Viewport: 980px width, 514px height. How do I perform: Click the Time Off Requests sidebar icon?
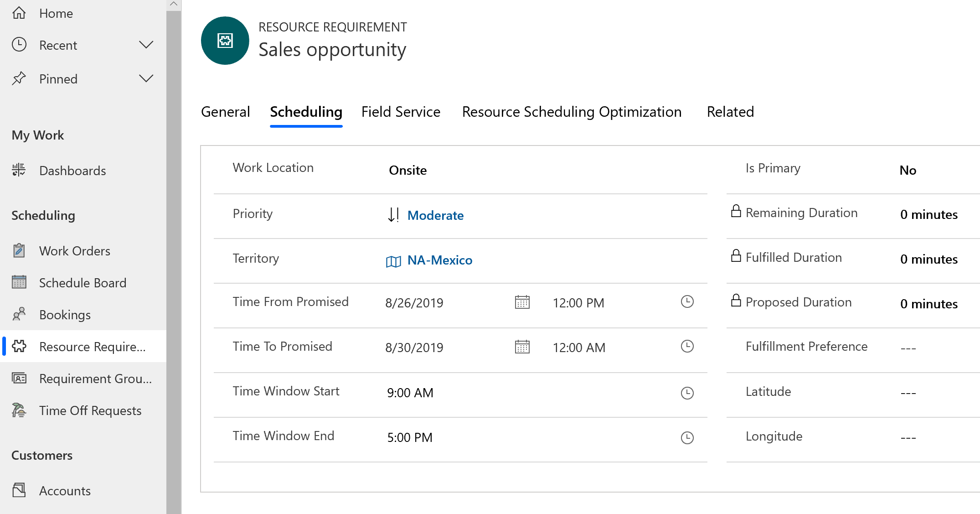coord(19,410)
